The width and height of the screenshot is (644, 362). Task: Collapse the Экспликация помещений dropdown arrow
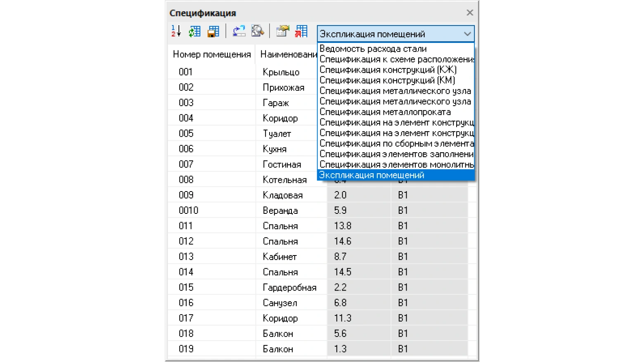click(x=467, y=34)
